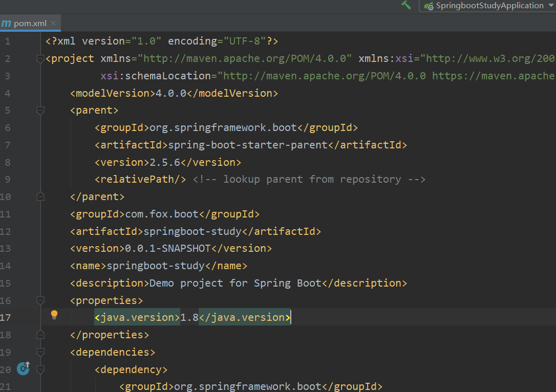Click the modelVersion value '4.0.0'

pos(171,93)
